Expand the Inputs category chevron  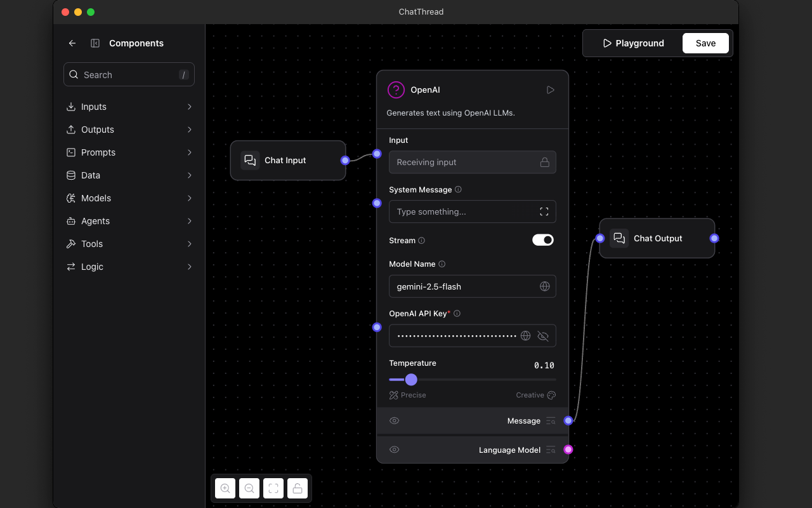pyautogui.click(x=189, y=107)
